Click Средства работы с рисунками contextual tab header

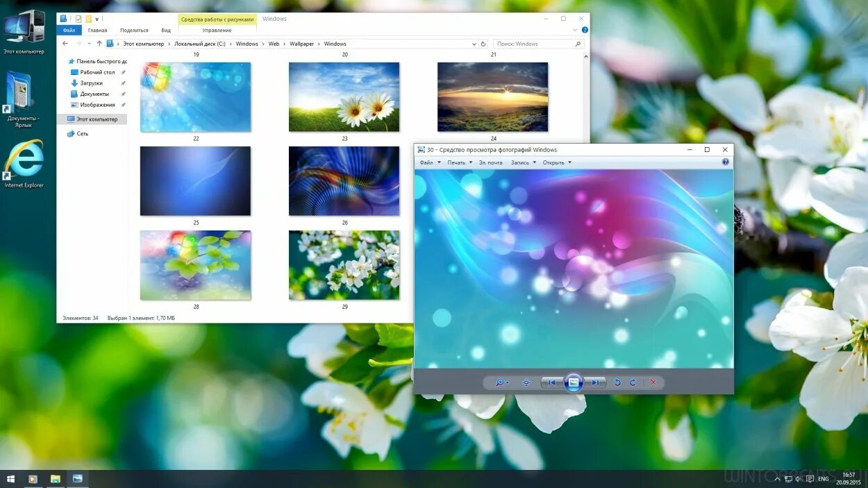217,19
